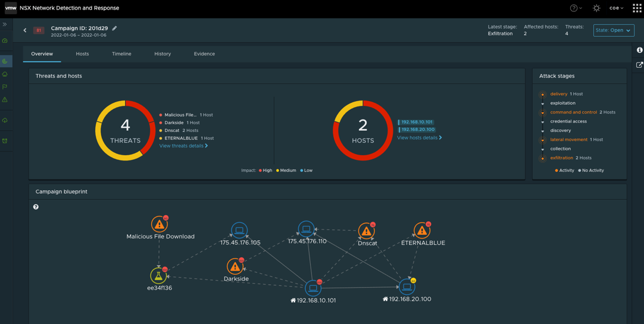644x324 pixels.
Task: Select host tag 192.168.20.100
Action: 416,130
